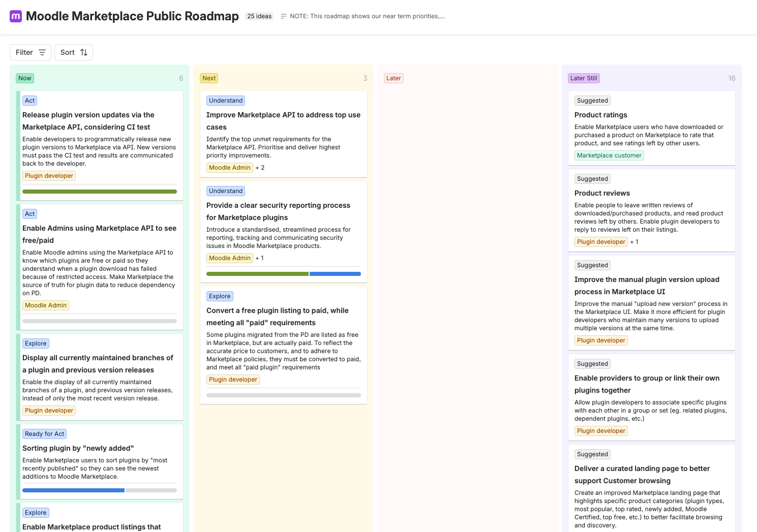Image resolution: width=757 pixels, height=532 pixels.
Task: Click the Later Still column count 16
Action: [732, 78]
